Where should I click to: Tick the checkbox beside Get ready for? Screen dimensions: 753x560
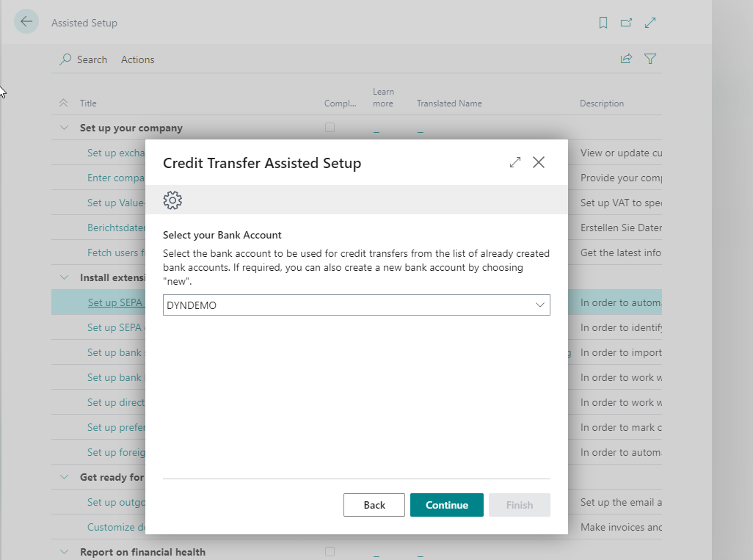coord(330,476)
